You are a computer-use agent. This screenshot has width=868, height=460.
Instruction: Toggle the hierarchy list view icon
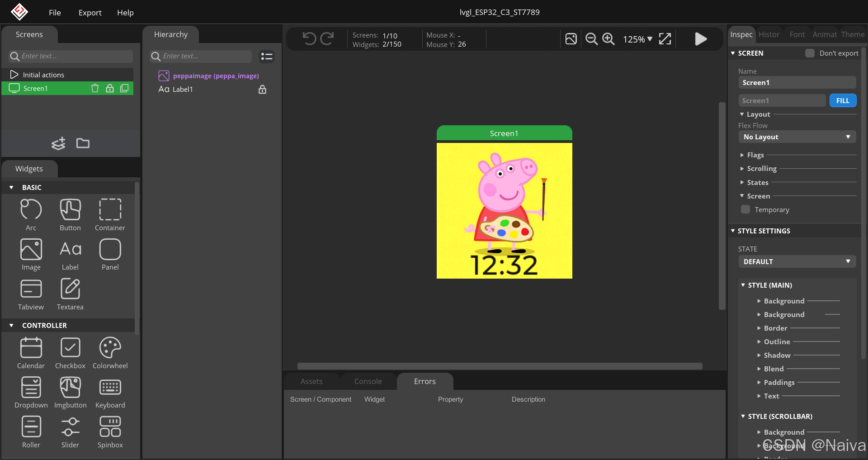click(x=267, y=56)
